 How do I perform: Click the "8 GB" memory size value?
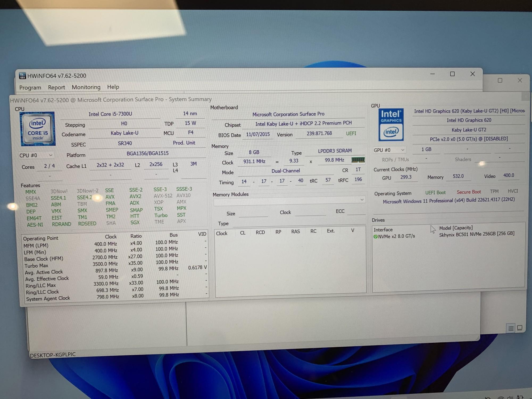254,152
